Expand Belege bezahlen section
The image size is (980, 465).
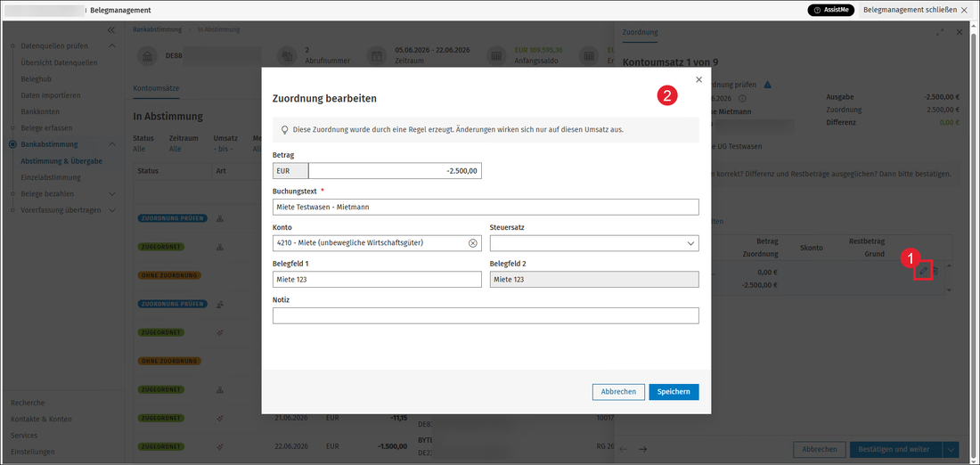[112, 194]
